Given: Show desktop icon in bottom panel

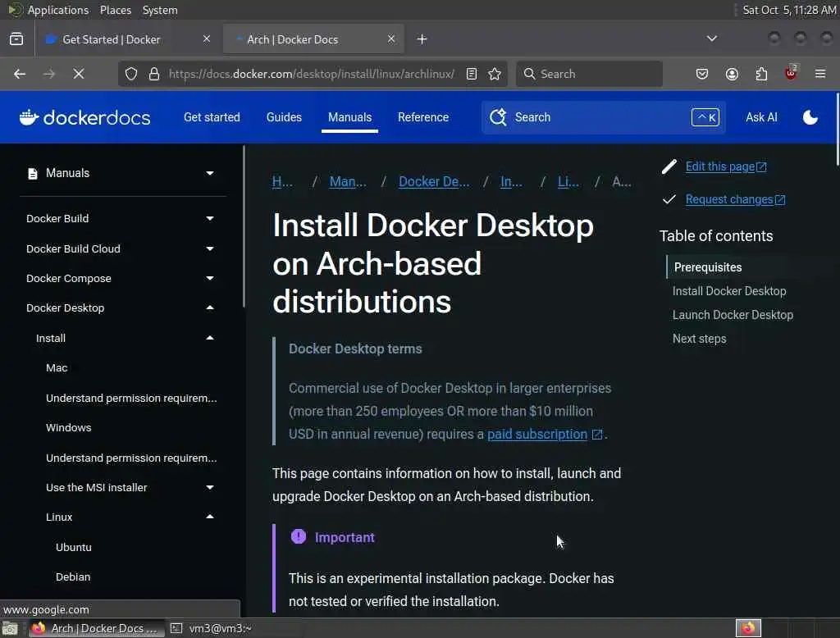Looking at the screenshot, I should pyautogui.click(x=10, y=628).
